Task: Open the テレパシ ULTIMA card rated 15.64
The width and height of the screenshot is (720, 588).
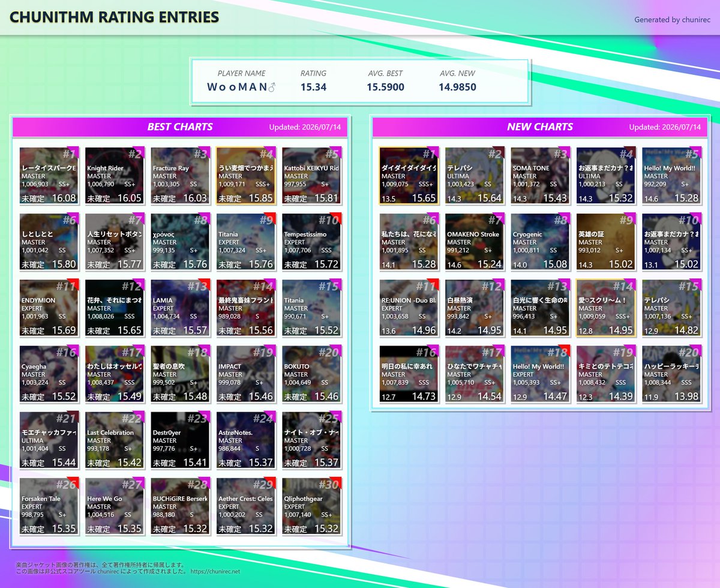Action: tap(475, 176)
